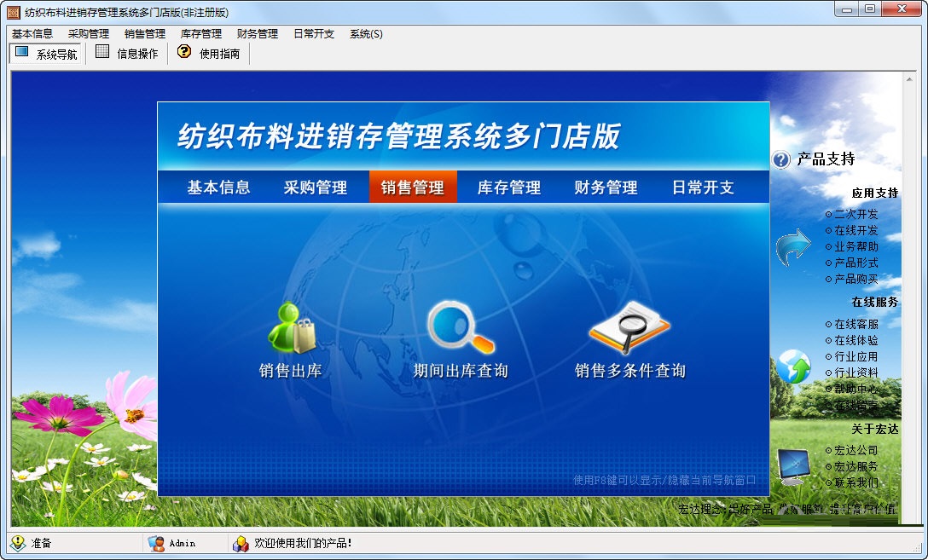Click the Admin user name in status bar
The height and width of the screenshot is (560, 928).
point(183,543)
